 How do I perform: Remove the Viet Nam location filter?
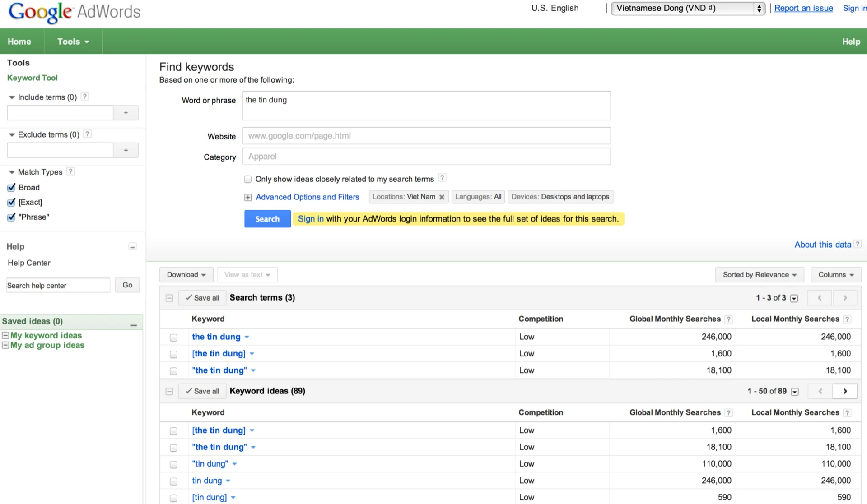[x=442, y=197]
